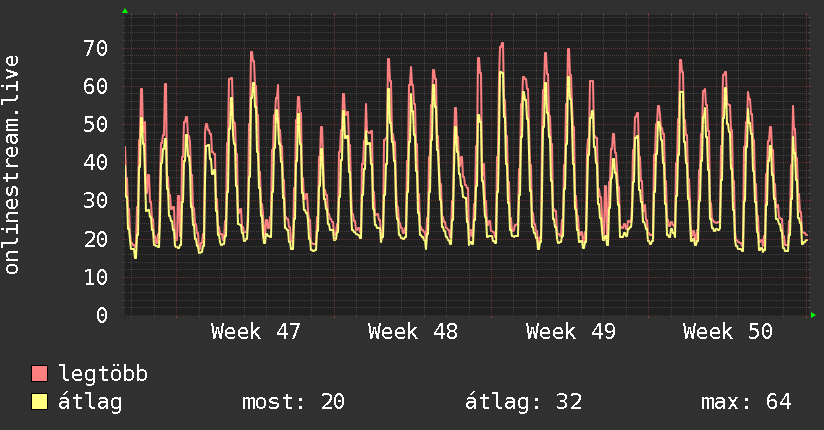Click the green arrow at x-axis end
Screen dimensions: 824x430
(x=813, y=315)
